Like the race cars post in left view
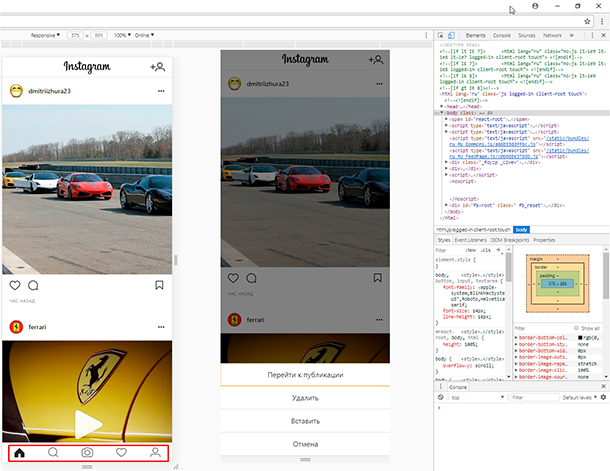The height and width of the screenshot is (471, 610). pos(15,285)
